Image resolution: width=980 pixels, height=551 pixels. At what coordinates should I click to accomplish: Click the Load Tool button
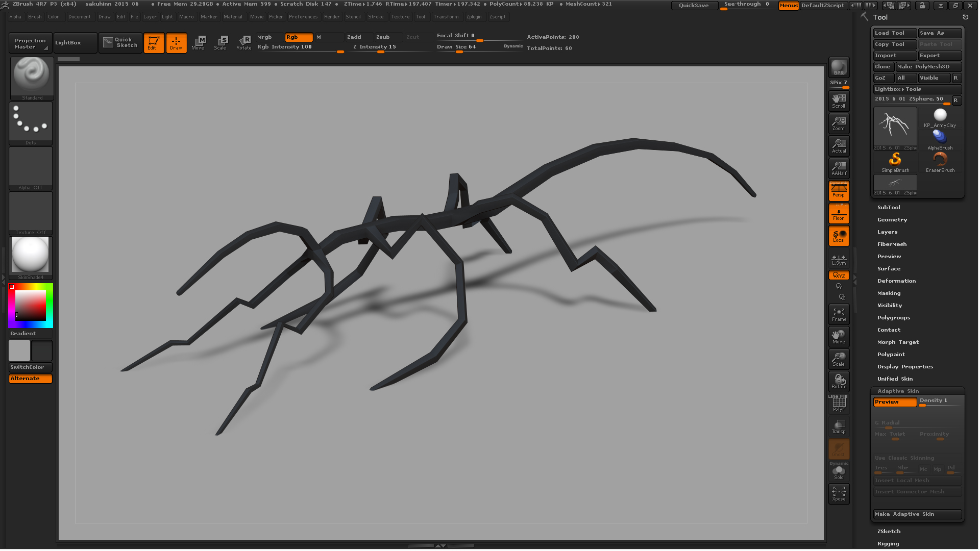pyautogui.click(x=895, y=33)
